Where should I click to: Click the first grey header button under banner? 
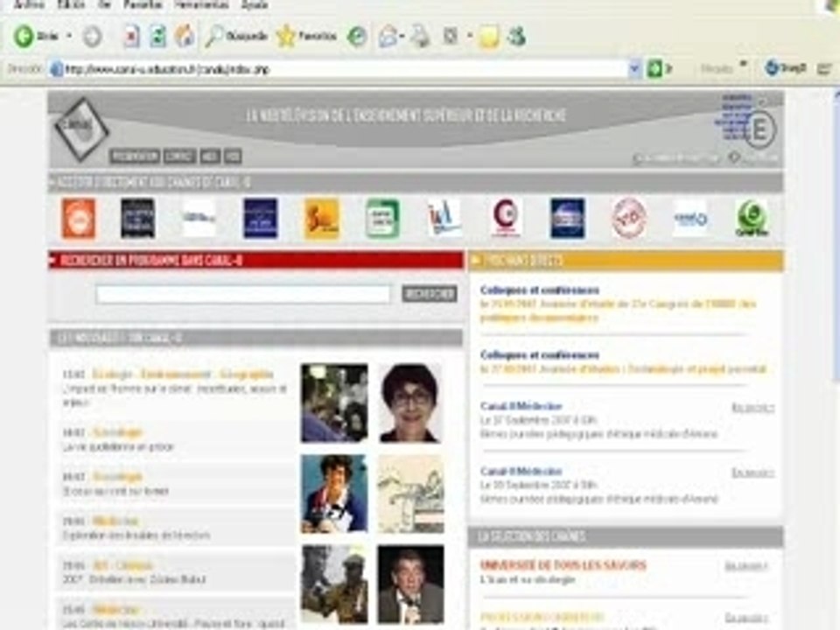(135, 156)
